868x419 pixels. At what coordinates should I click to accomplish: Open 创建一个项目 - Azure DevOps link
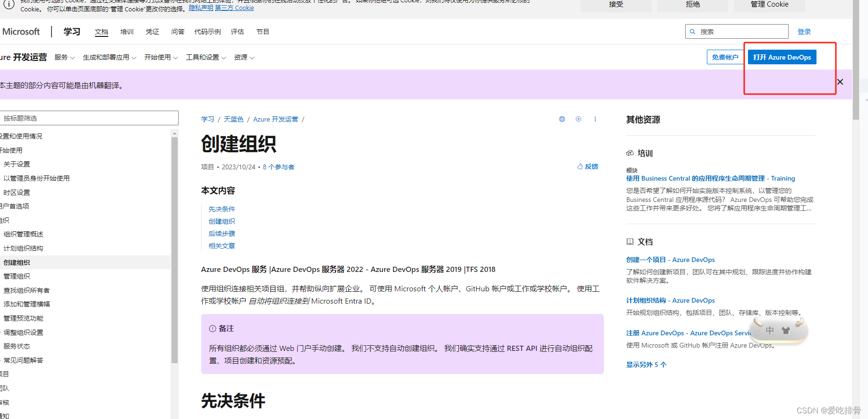(x=670, y=260)
